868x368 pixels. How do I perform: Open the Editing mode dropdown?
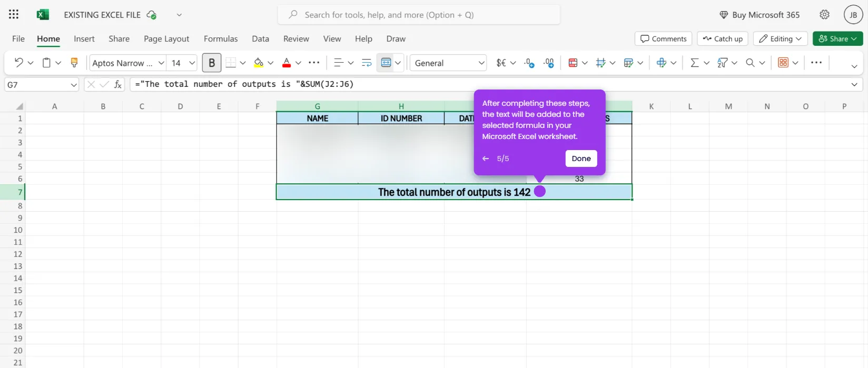[781, 38]
